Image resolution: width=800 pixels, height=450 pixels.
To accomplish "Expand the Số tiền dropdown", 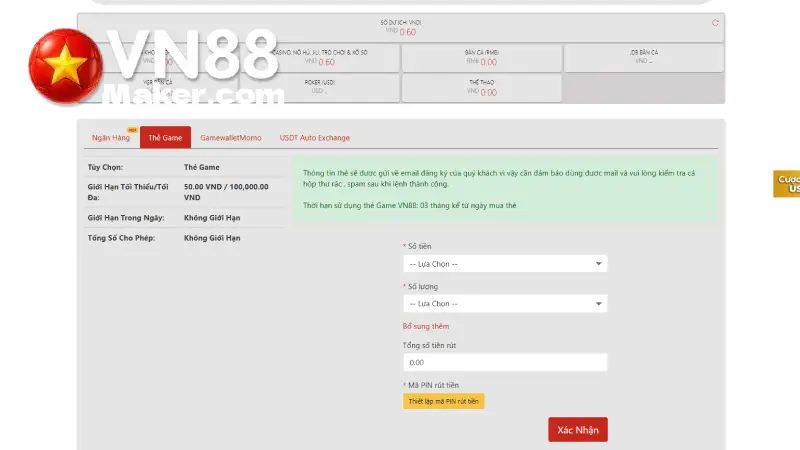I will [x=505, y=264].
